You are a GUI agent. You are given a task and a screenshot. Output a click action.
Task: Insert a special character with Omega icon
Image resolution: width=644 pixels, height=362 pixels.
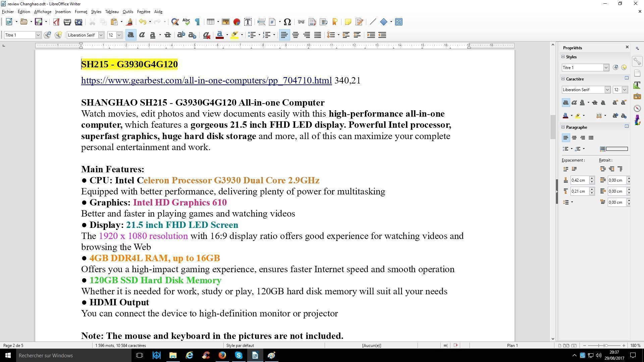click(287, 22)
